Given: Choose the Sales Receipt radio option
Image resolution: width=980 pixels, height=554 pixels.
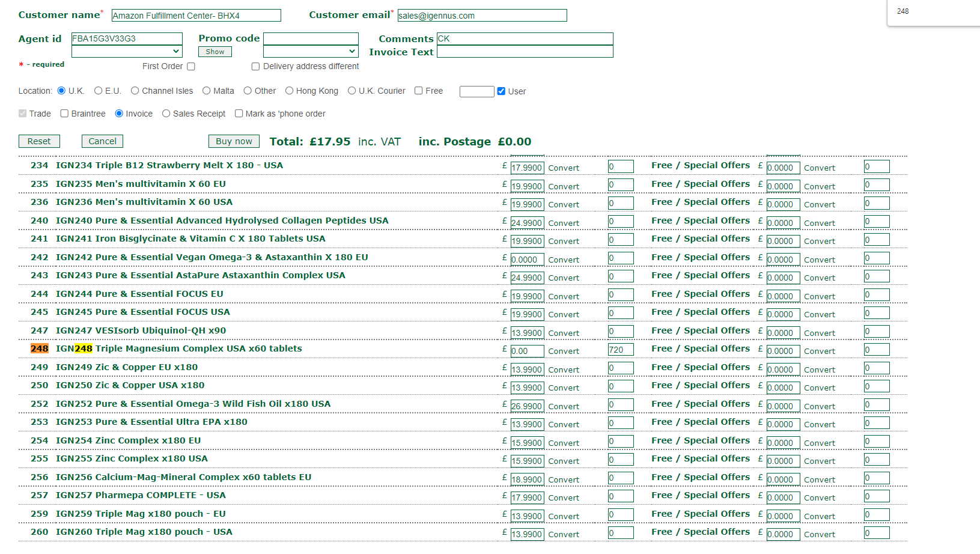Looking at the screenshot, I should 166,114.
